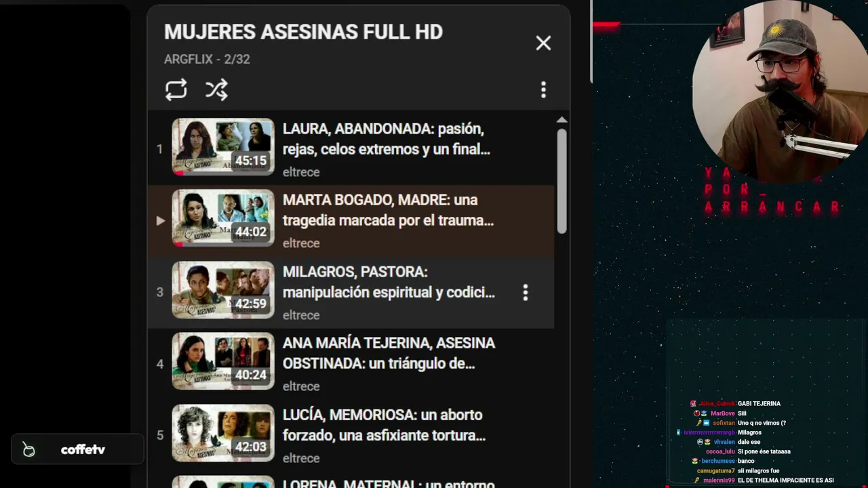Click chat username MarBove
This screenshot has height=488, width=868.
click(723, 413)
